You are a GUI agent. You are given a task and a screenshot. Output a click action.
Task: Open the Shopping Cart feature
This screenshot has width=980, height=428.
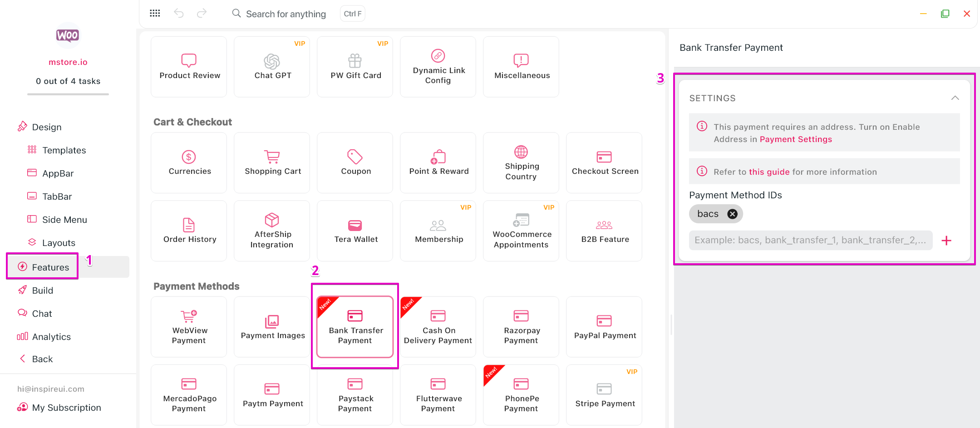coord(272,163)
